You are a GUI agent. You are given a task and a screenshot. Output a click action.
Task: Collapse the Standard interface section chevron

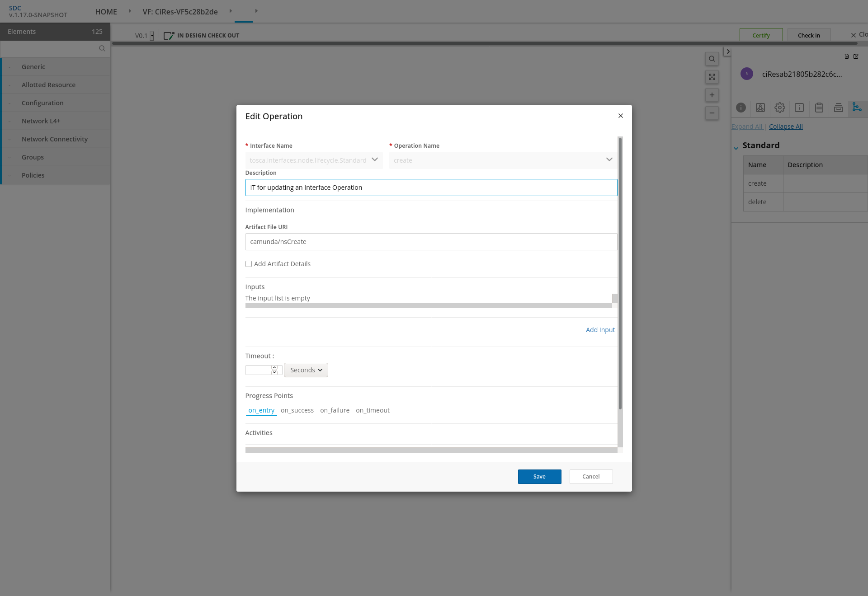point(736,148)
